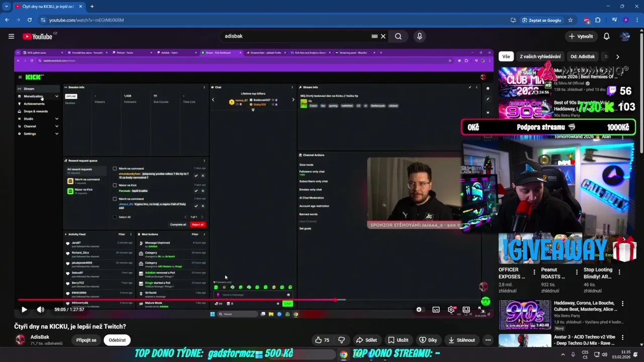
Task: Click the browser address bar URL
Action: [x=87, y=20]
